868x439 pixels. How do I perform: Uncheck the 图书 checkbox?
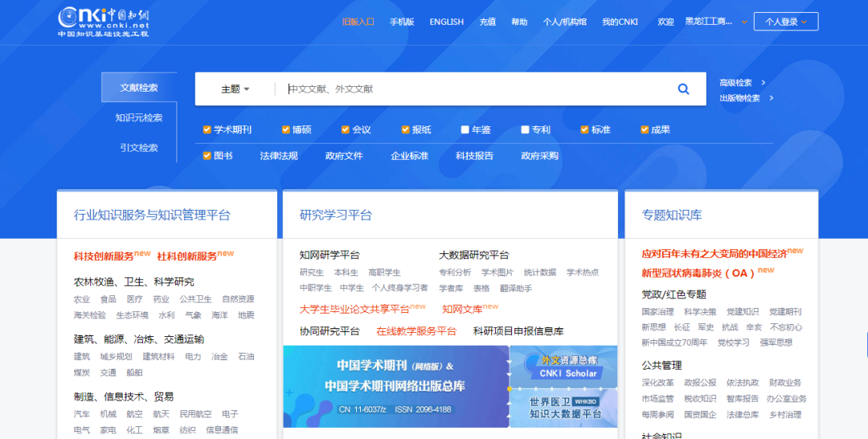click(x=207, y=156)
